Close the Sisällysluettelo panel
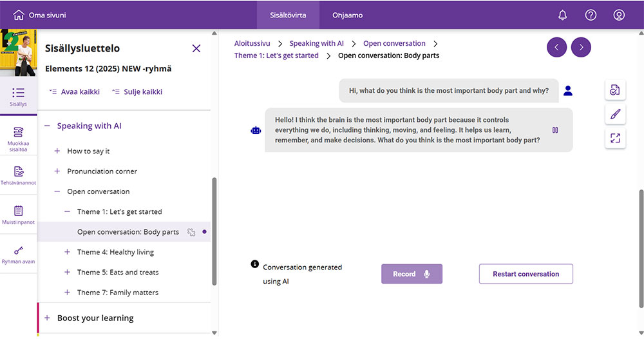644x339 pixels. point(196,48)
